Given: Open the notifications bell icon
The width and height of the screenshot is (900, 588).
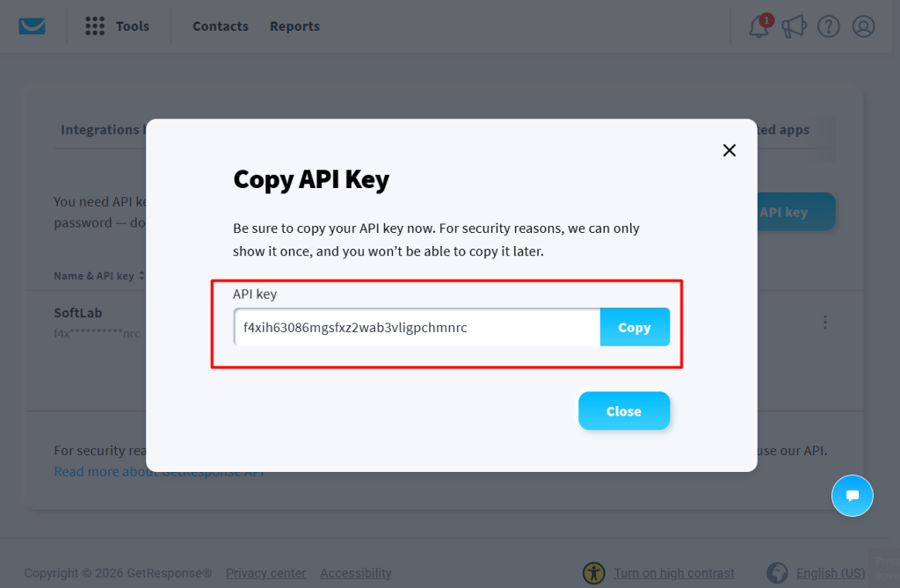Looking at the screenshot, I should 758,26.
